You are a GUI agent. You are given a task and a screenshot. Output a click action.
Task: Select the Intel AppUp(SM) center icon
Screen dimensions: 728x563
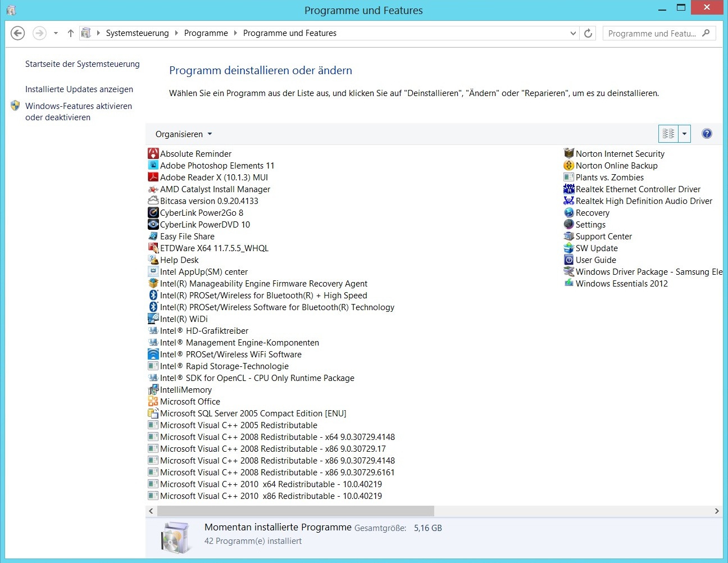click(x=153, y=271)
